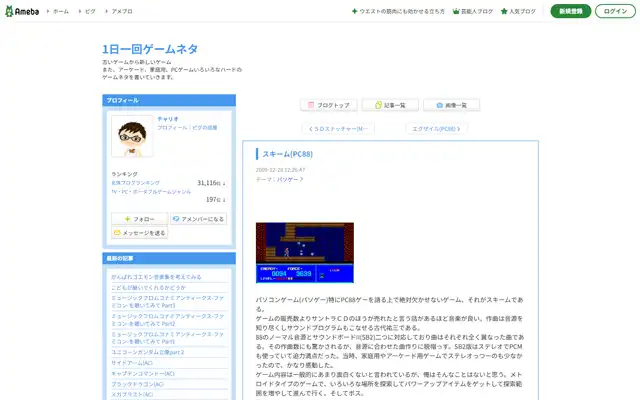
Task: Click the Ameba logo
Action: [22, 11]
